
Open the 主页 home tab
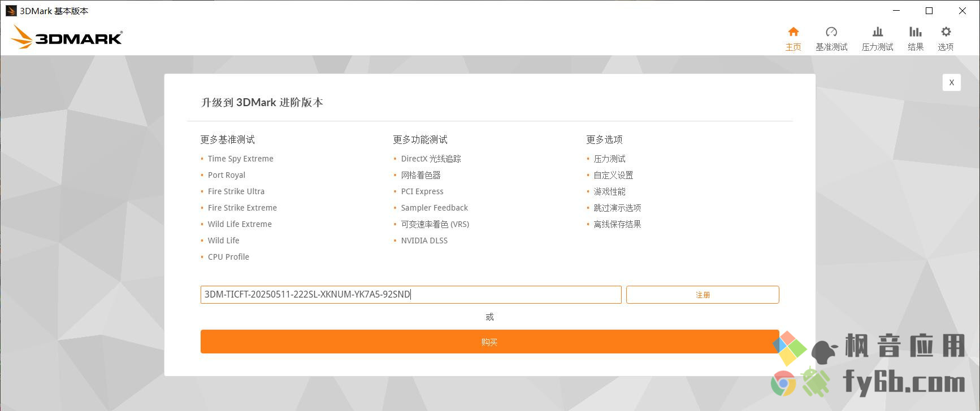(793, 39)
